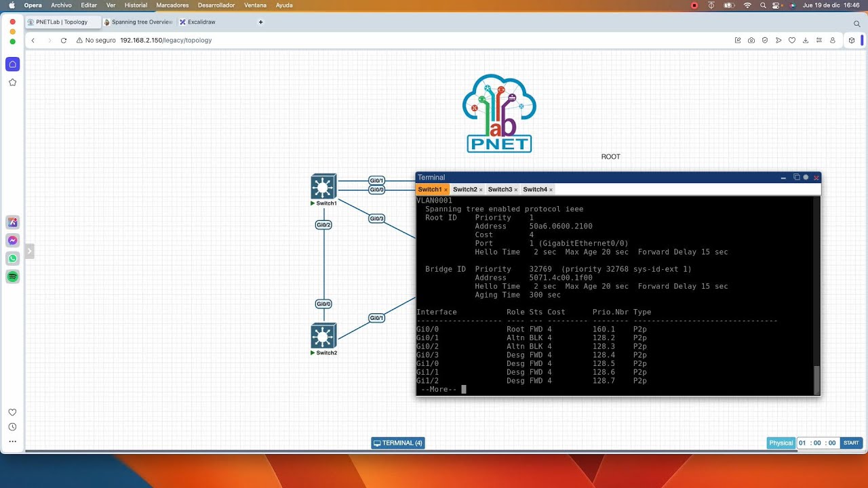The height and width of the screenshot is (488, 868).
Task: Open the Ventana menu
Action: coord(255,5)
